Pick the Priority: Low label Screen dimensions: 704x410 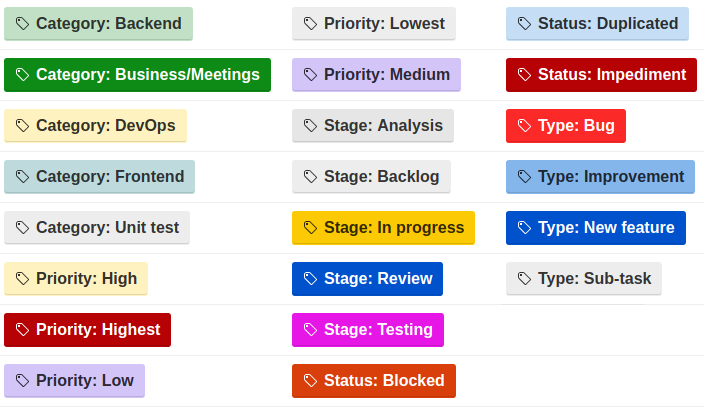(74, 381)
